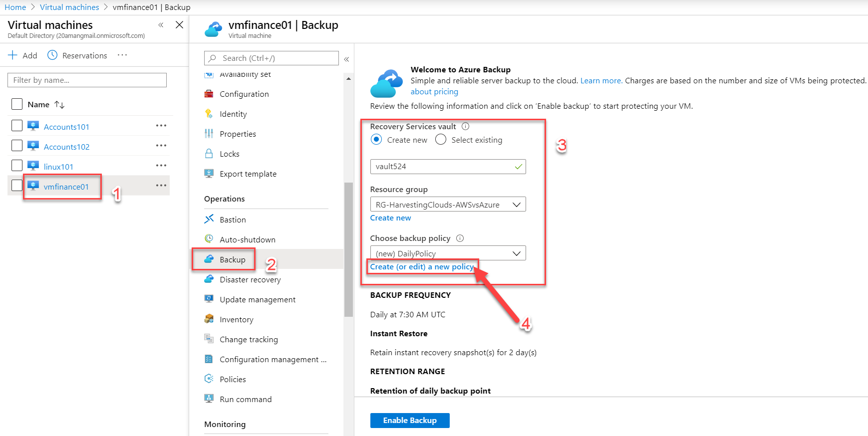Open the Choose backup policy dropdown
Viewport: 868px width, 436px height.
tap(448, 253)
